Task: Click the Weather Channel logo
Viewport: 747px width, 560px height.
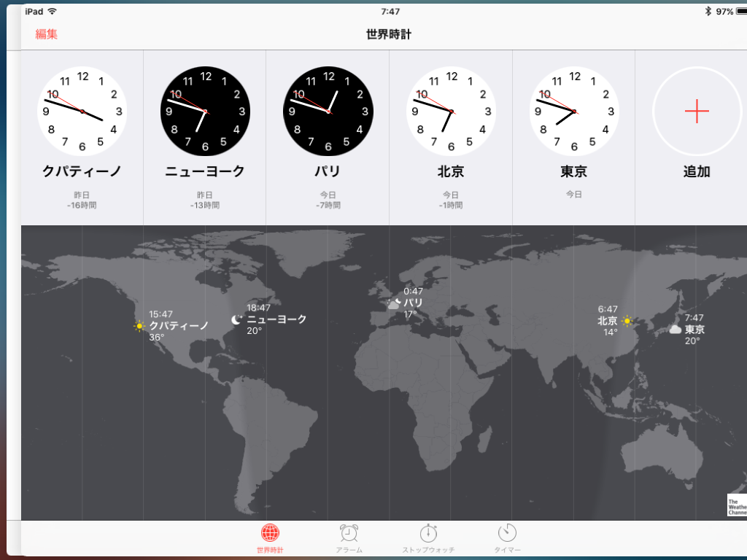Action: pyautogui.click(x=737, y=505)
